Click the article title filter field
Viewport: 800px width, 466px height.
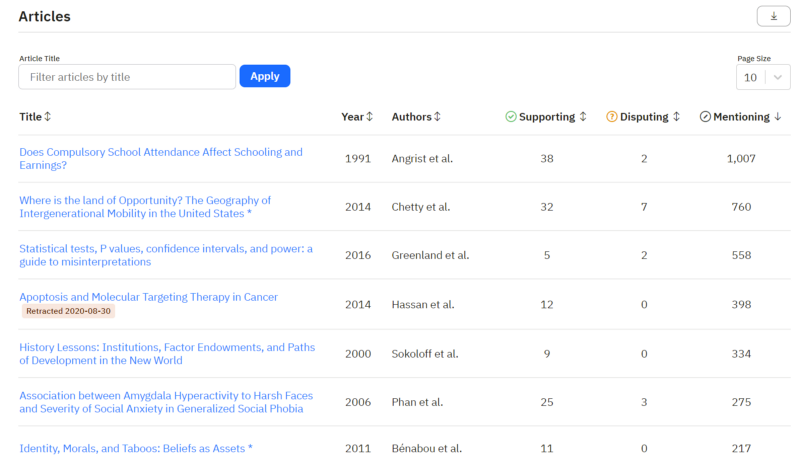tap(127, 77)
